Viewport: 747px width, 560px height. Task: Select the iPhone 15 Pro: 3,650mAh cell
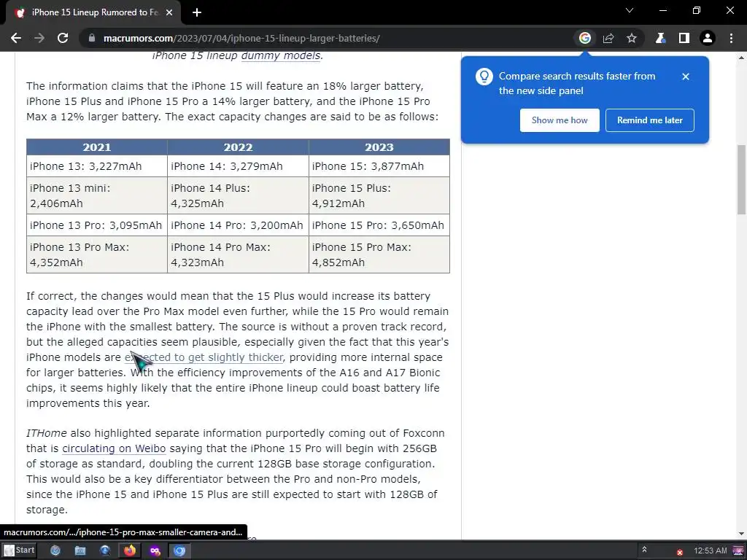pos(379,225)
